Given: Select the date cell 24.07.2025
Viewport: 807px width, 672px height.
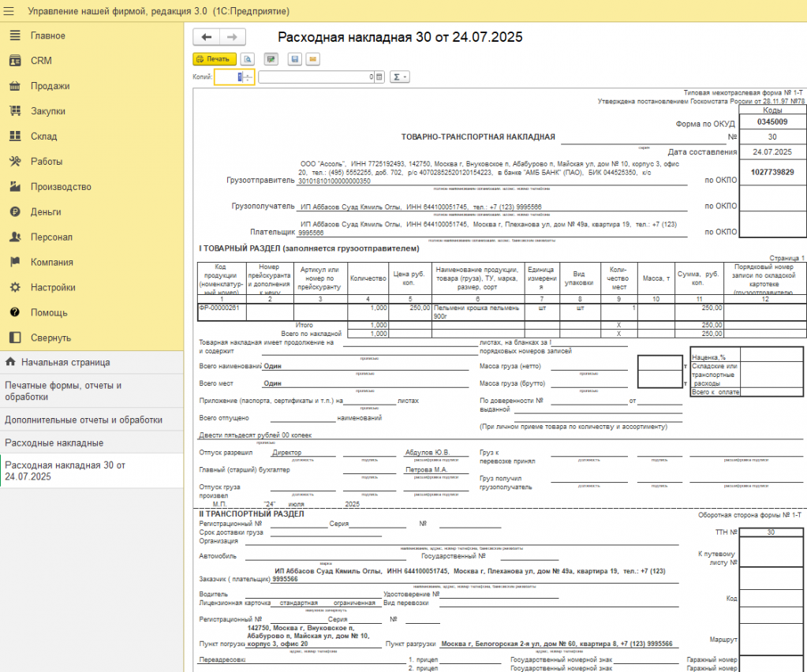Looking at the screenshot, I should pos(772,152).
